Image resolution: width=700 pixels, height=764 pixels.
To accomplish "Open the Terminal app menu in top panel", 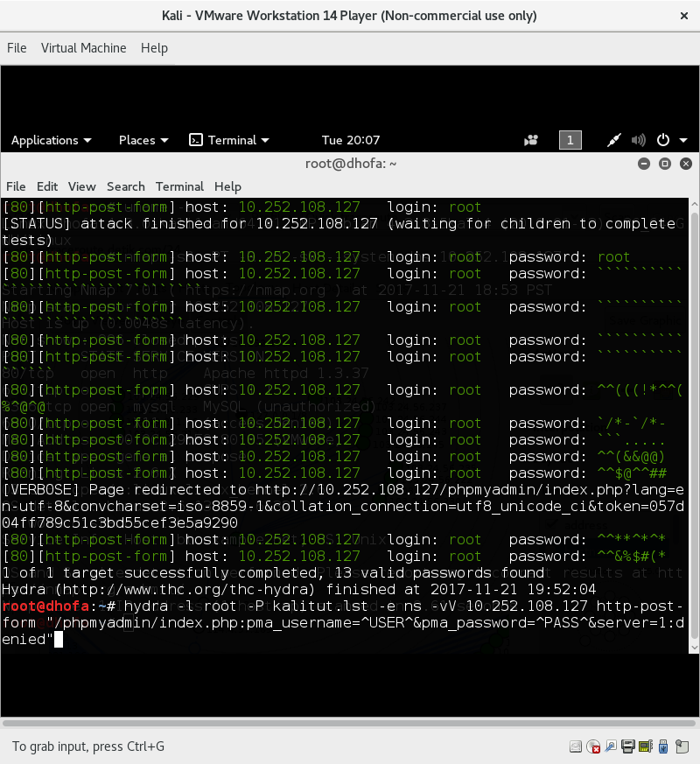I will [229, 140].
